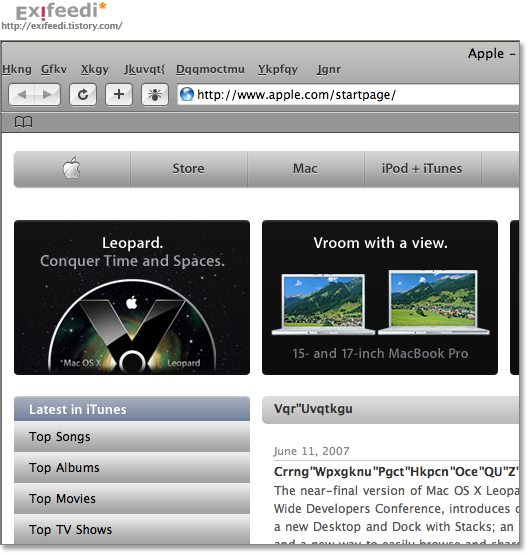Open the Gfkv menu
The image size is (530, 555).
(x=54, y=69)
